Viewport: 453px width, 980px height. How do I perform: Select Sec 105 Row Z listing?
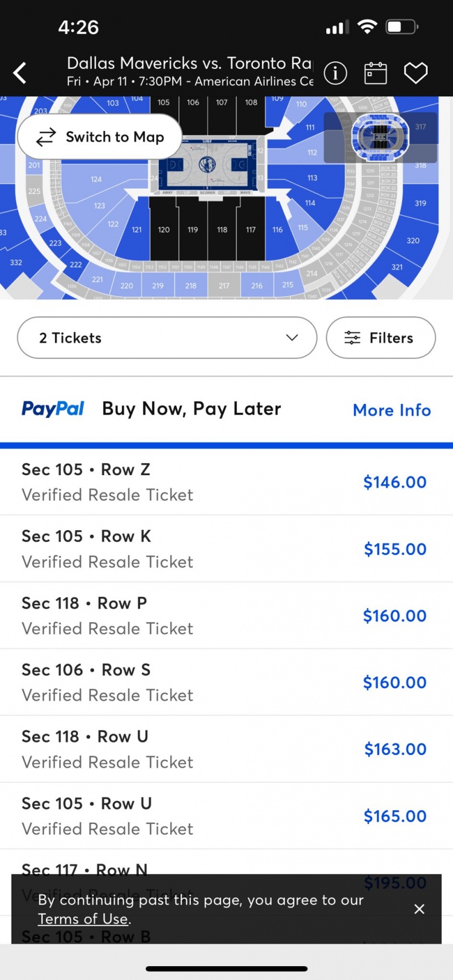tap(223, 482)
